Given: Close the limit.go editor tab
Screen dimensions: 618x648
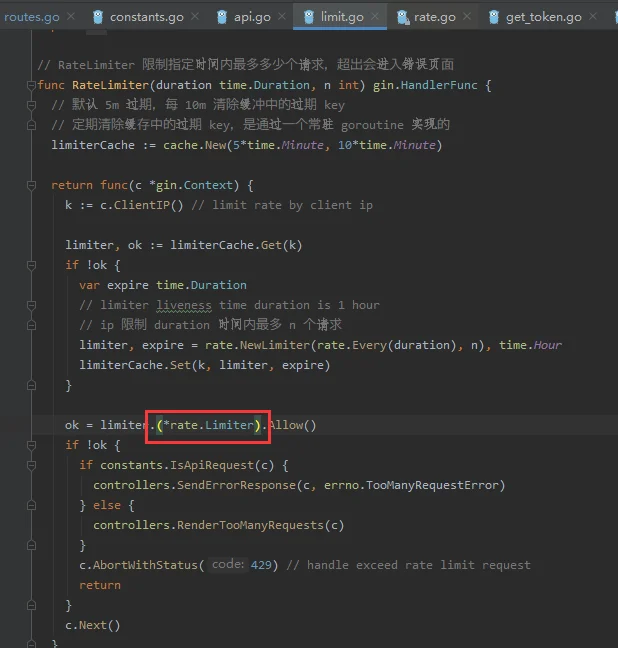Looking at the screenshot, I should (x=374, y=17).
